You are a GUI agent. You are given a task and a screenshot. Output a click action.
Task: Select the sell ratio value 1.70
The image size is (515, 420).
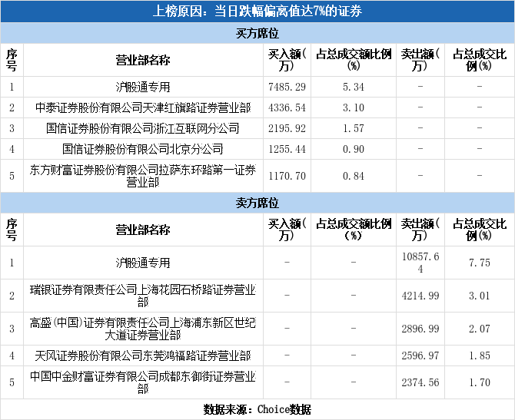coord(480,382)
